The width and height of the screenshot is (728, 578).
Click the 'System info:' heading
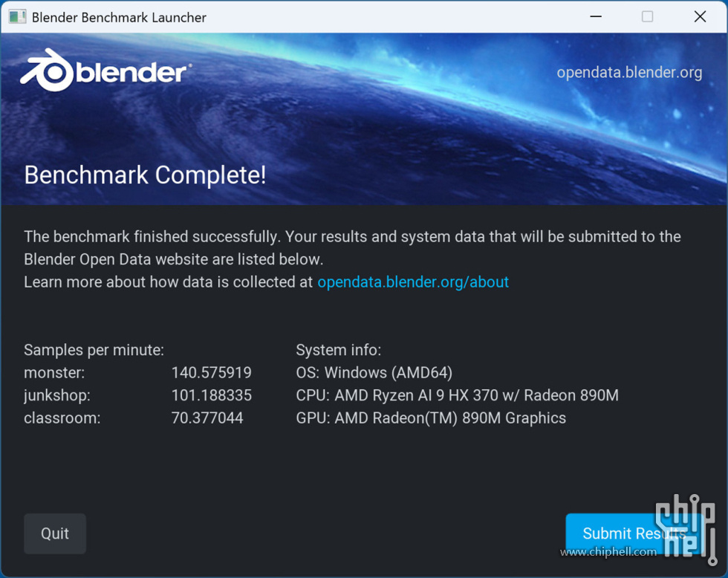pyautogui.click(x=339, y=350)
